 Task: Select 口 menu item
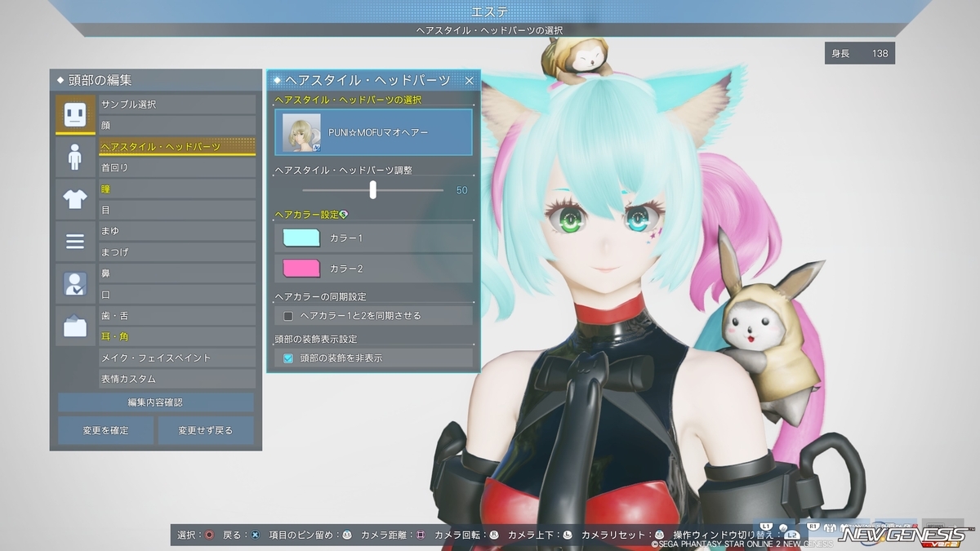point(177,295)
